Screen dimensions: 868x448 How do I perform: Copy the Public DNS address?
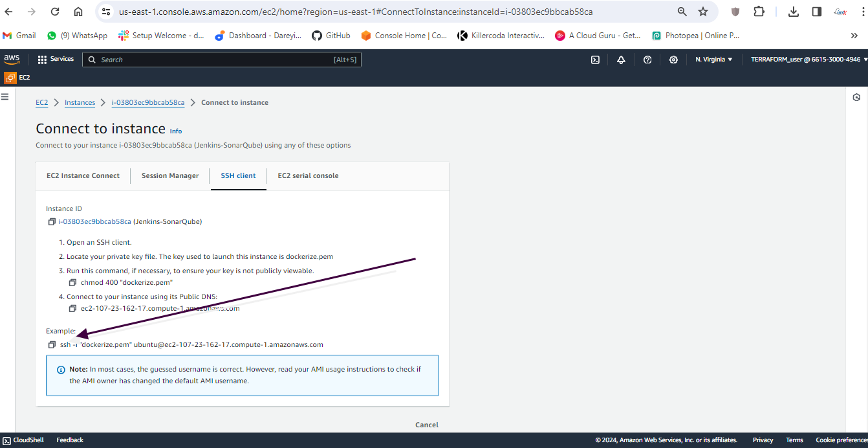click(72, 309)
